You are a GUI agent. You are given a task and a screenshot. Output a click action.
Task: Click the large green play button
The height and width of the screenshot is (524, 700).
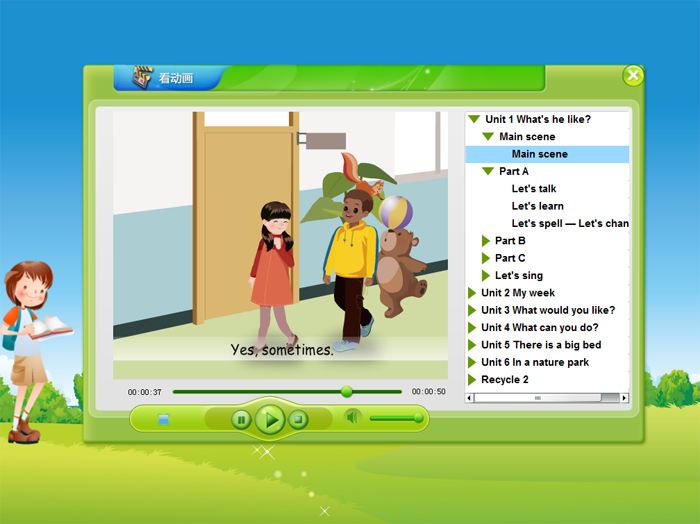270,420
